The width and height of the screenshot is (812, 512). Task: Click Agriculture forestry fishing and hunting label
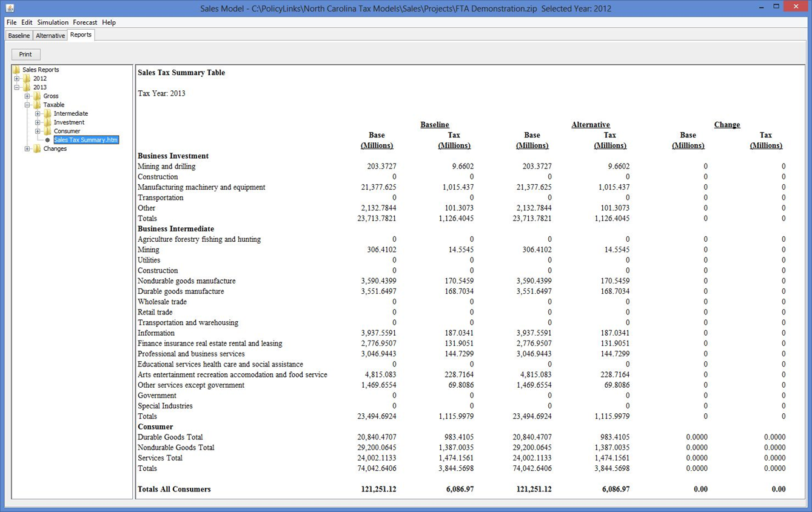click(x=200, y=239)
